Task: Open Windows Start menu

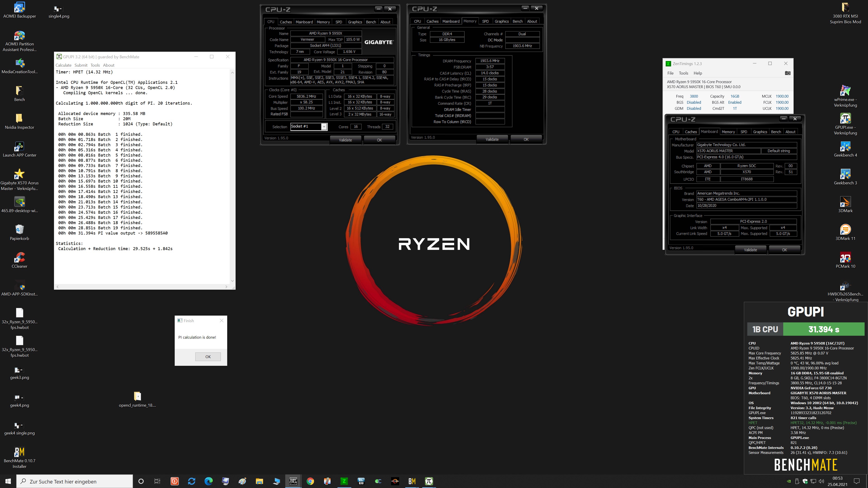Action: point(8,481)
